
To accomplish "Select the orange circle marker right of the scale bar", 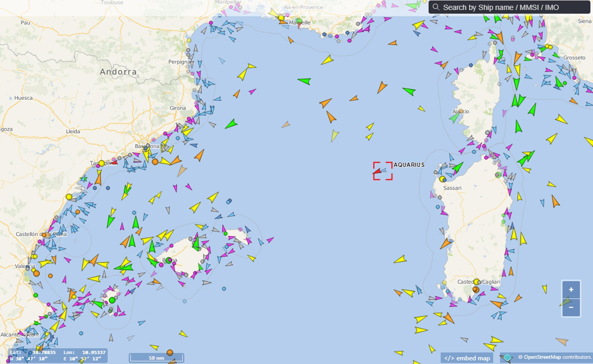I will click(170, 353).
